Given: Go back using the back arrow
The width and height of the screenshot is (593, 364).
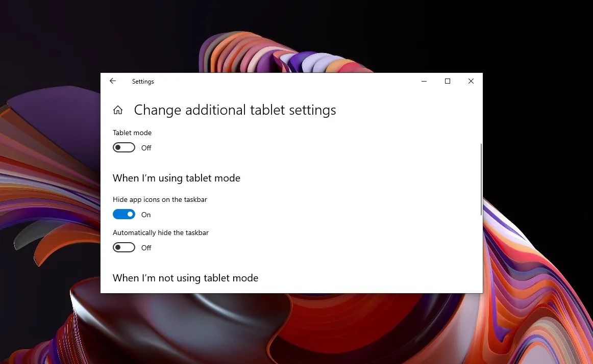Looking at the screenshot, I should [113, 81].
